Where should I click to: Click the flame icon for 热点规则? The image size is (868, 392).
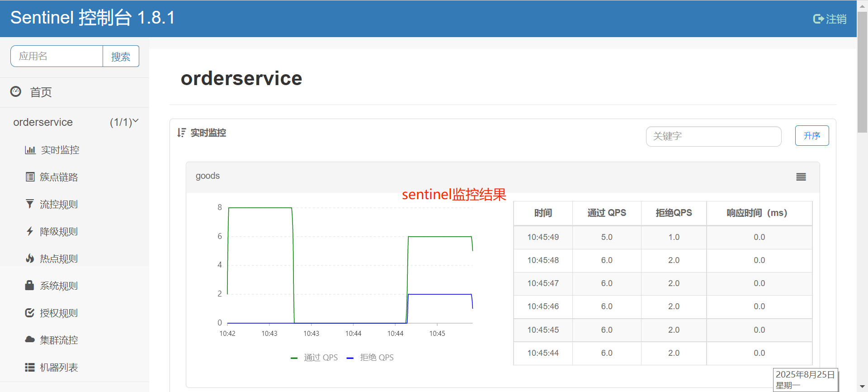pos(30,258)
